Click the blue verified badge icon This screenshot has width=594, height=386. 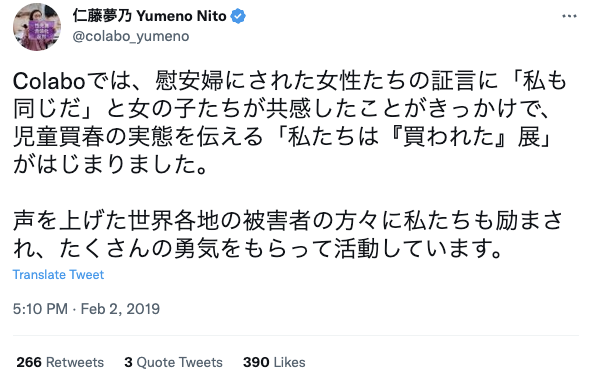(238, 16)
